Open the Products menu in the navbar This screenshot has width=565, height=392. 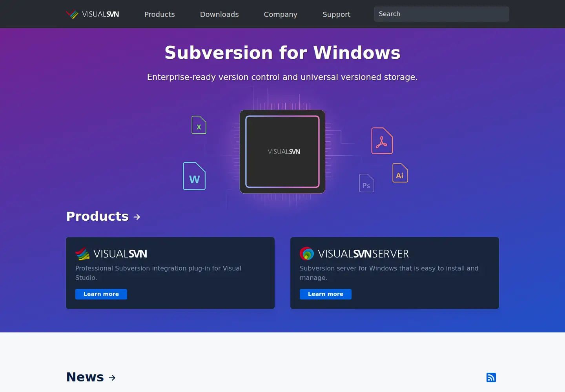[x=160, y=14]
